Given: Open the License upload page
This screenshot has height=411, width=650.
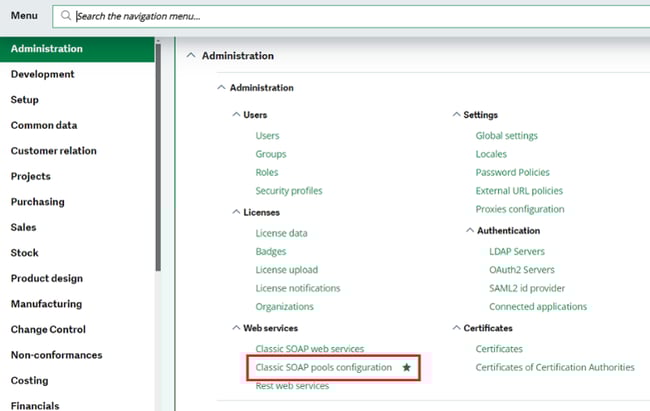Looking at the screenshot, I should pos(285,270).
